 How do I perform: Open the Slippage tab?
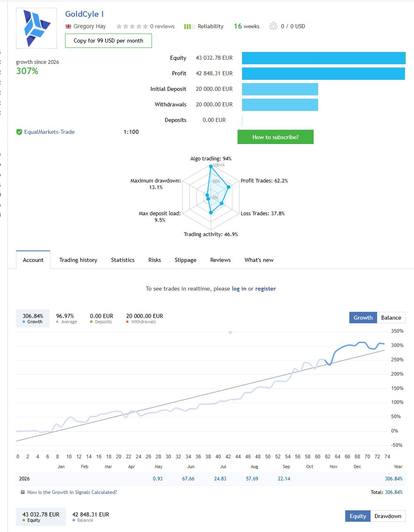(186, 260)
